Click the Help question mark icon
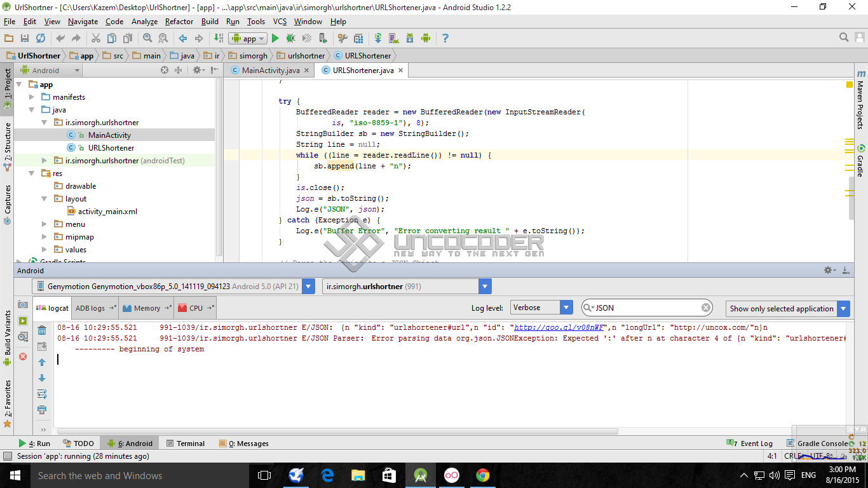This screenshot has width=868, height=488. [x=445, y=38]
